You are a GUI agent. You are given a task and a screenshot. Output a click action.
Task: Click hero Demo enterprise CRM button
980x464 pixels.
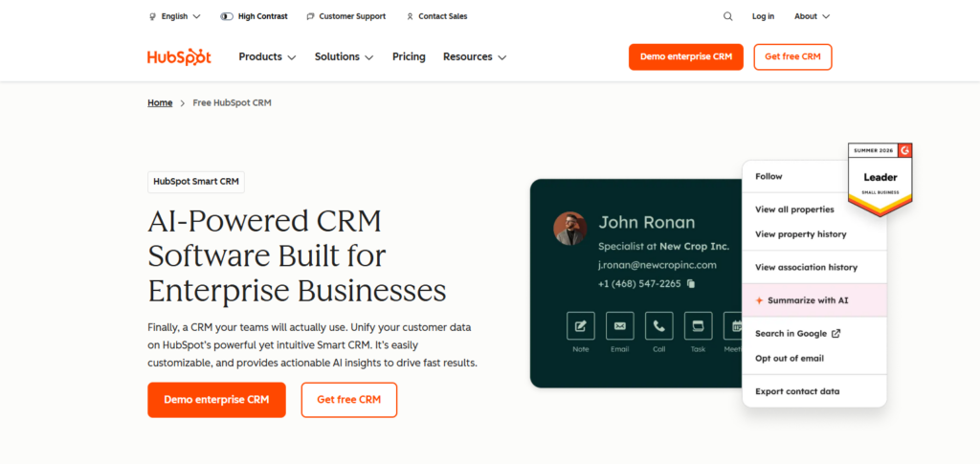(x=216, y=400)
